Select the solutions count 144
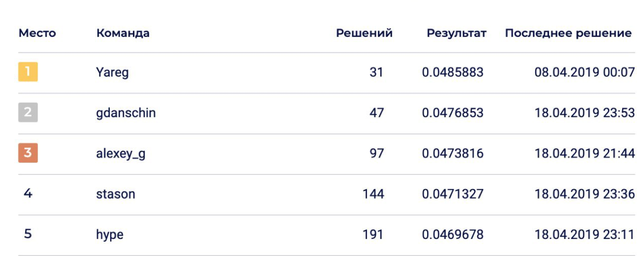 373,194
